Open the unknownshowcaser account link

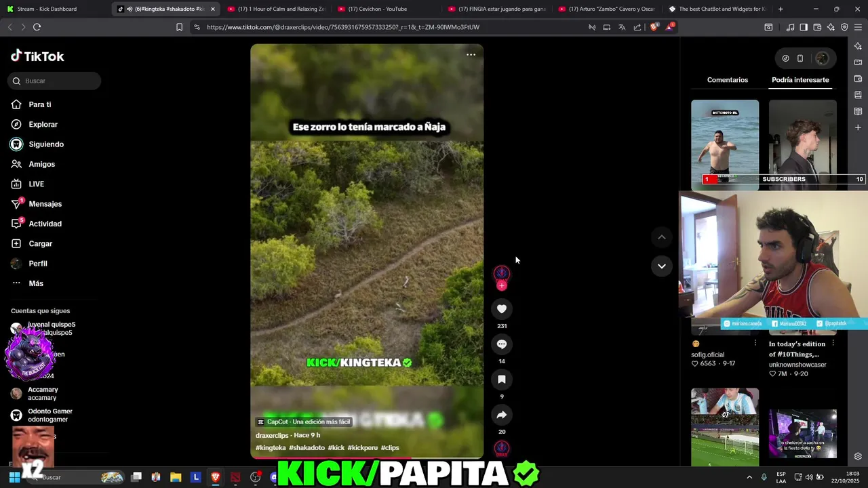tap(797, 365)
